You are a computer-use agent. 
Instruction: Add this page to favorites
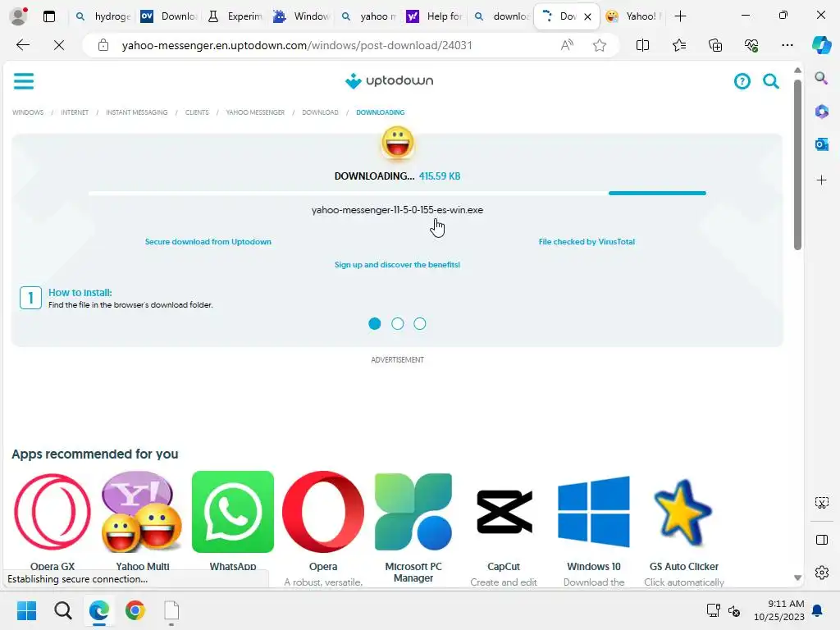point(600,45)
